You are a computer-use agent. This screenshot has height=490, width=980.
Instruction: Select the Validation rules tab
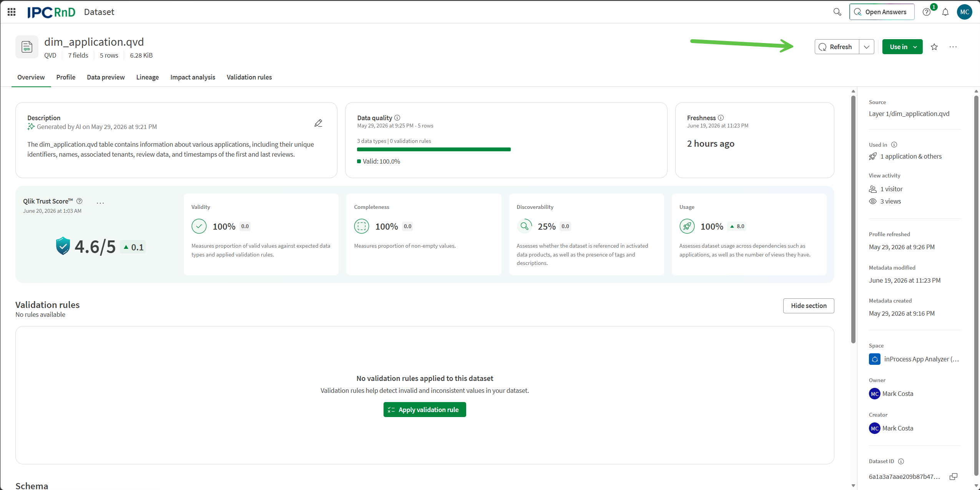[249, 77]
